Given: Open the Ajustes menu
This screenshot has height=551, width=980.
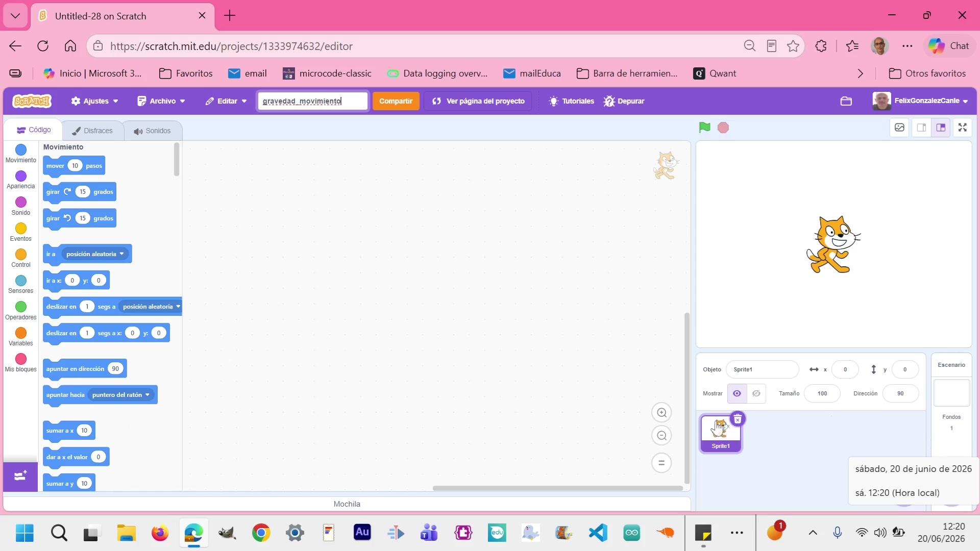Looking at the screenshot, I should (x=95, y=101).
